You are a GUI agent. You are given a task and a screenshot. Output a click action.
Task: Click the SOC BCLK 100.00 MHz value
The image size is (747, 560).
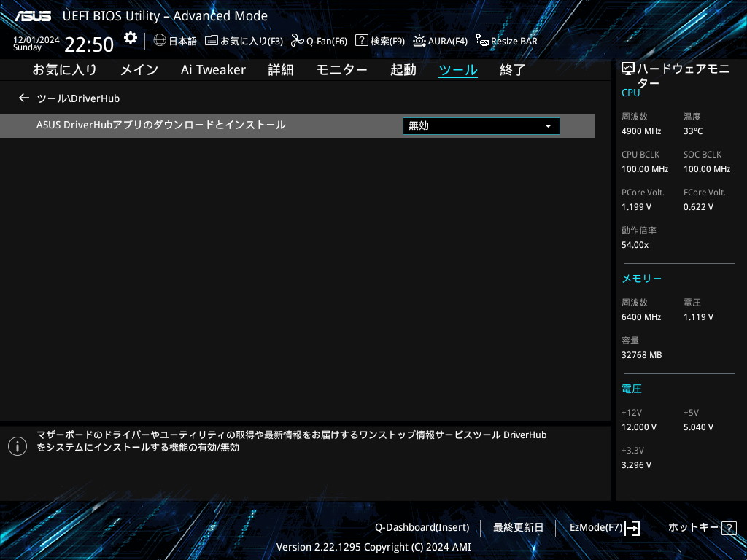coord(706,169)
